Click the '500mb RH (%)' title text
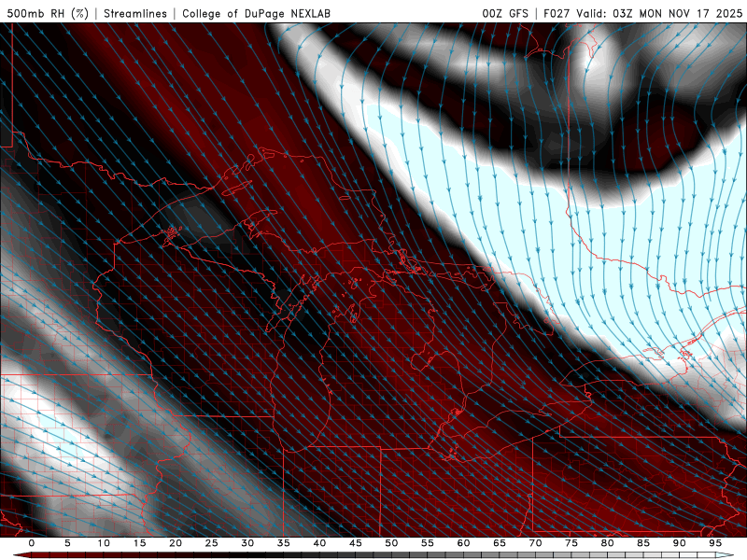 (x=48, y=13)
